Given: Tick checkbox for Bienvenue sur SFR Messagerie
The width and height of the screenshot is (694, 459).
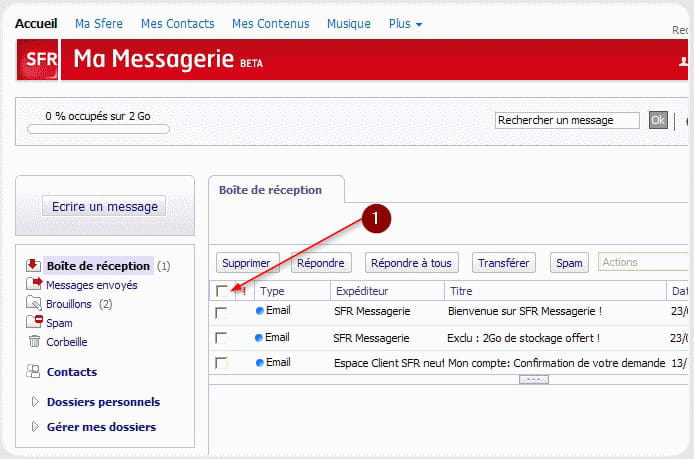Looking at the screenshot, I should (x=221, y=313).
